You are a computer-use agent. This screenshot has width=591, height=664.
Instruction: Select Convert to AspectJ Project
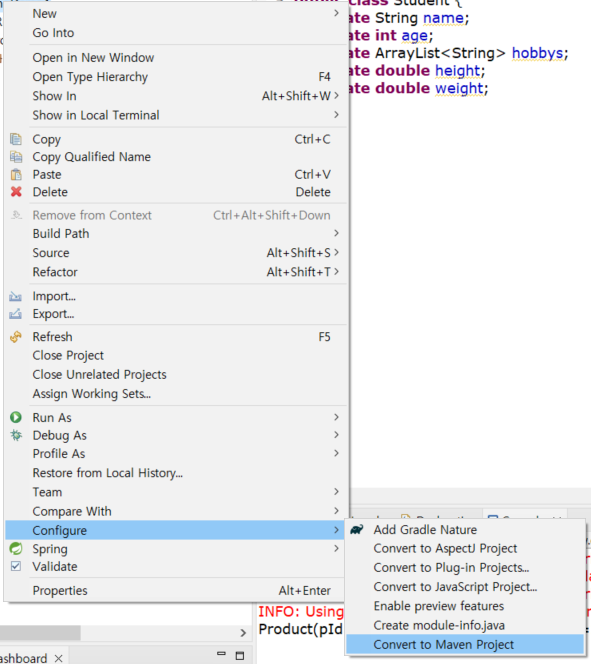click(465, 548)
